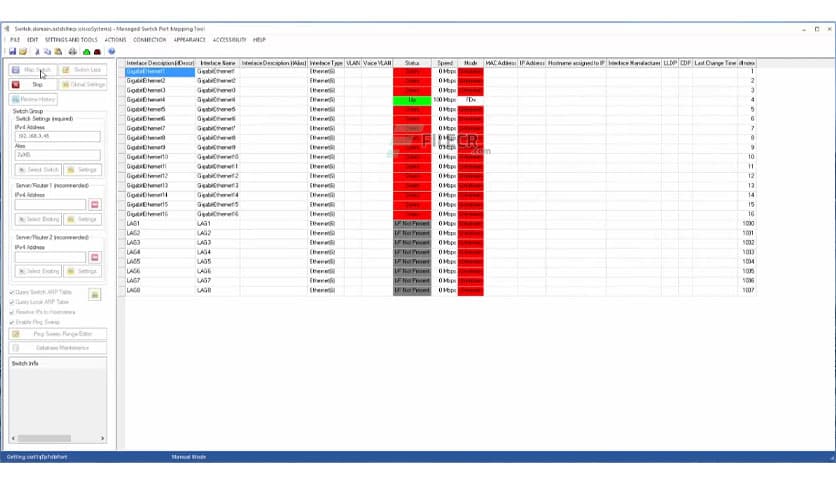The width and height of the screenshot is (836, 484).
Task: Click the IP Address column header
Action: pos(532,63)
